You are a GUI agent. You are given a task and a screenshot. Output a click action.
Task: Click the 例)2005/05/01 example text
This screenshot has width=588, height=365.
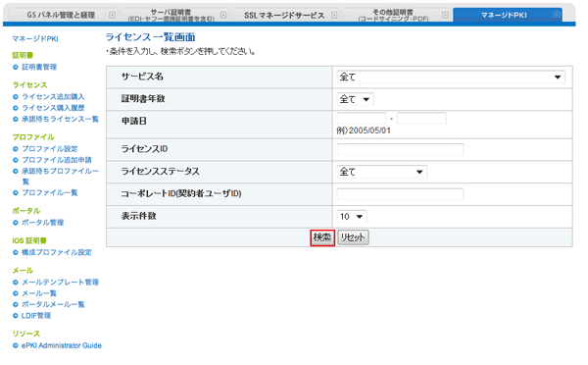364,130
